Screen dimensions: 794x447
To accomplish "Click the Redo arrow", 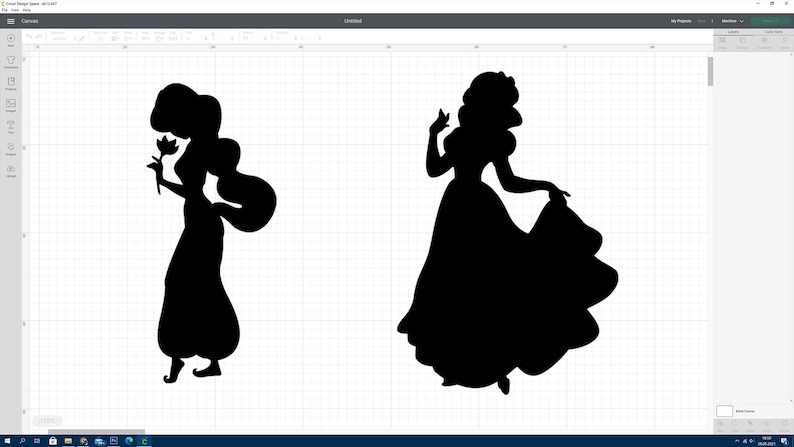I will click(x=39, y=37).
